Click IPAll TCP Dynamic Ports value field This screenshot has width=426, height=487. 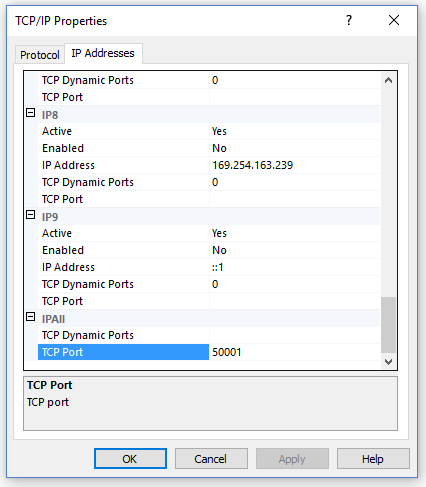click(295, 335)
